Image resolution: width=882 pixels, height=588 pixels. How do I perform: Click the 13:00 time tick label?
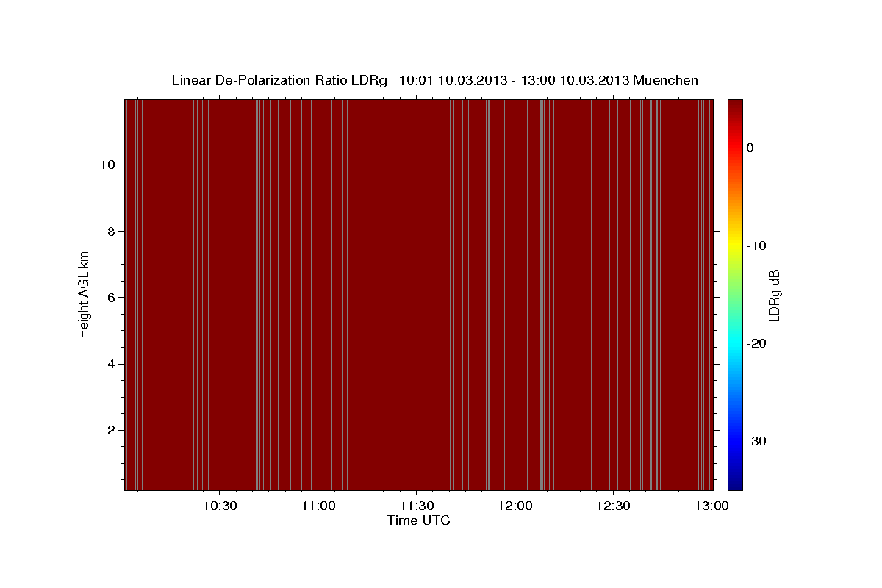coord(711,506)
